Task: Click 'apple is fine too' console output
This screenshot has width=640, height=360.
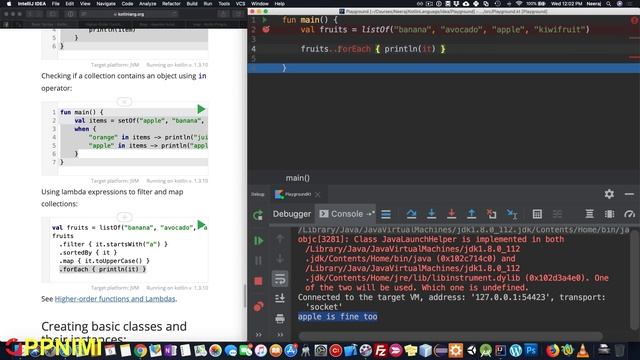Action: click(338, 317)
